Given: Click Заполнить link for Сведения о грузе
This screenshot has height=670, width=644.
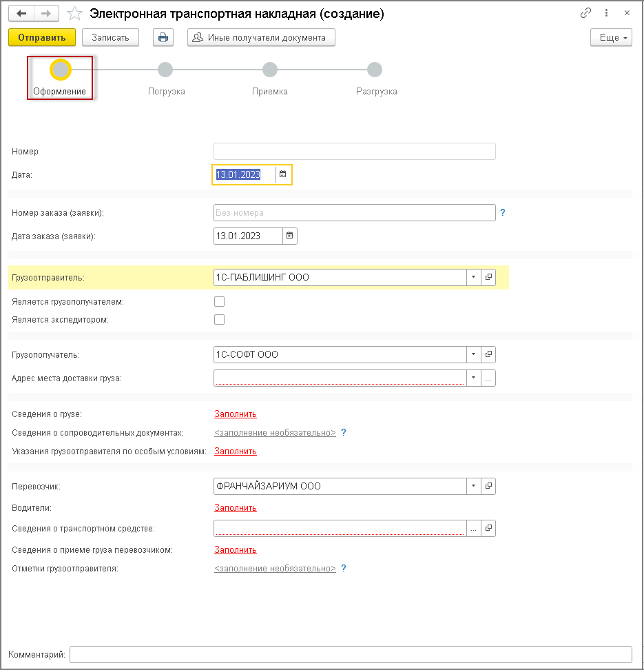Looking at the screenshot, I should 236,414.
